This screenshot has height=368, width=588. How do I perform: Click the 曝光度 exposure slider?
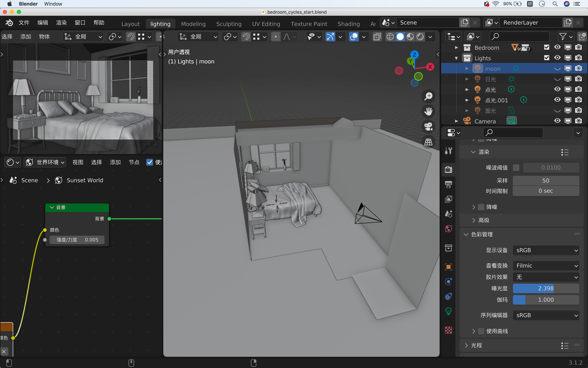pyautogui.click(x=546, y=288)
